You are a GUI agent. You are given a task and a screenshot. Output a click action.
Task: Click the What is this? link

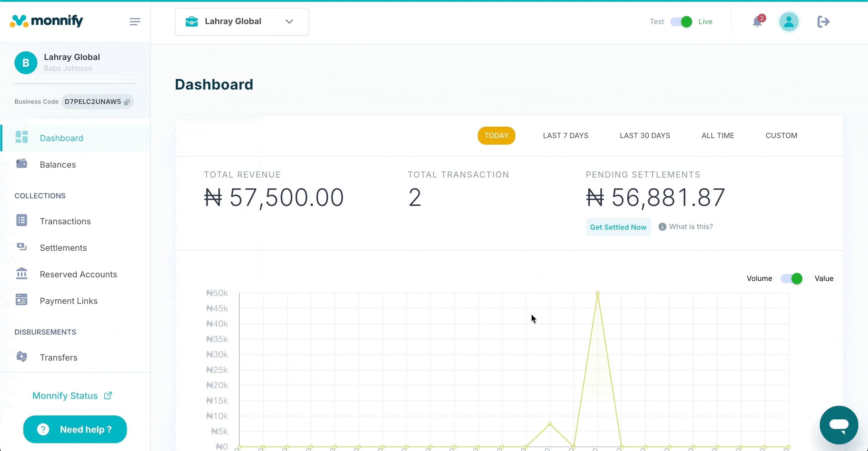pyautogui.click(x=691, y=226)
